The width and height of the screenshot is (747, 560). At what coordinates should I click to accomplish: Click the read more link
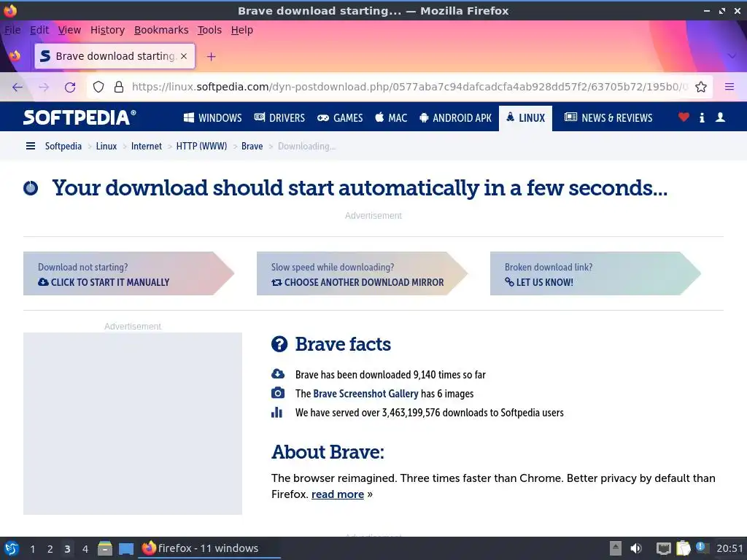[x=338, y=494]
